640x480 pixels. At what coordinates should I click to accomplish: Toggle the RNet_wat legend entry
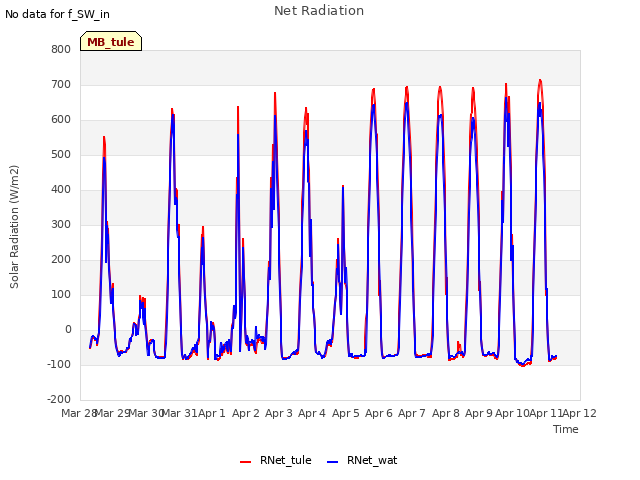(362, 460)
